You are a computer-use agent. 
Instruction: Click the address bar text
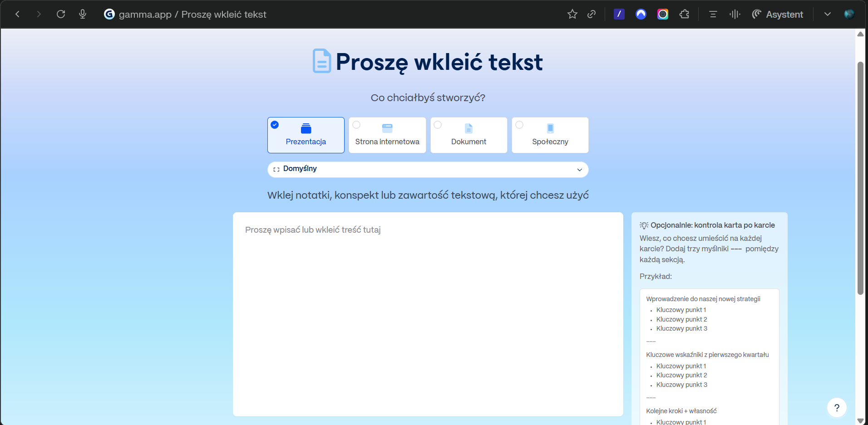(x=192, y=15)
